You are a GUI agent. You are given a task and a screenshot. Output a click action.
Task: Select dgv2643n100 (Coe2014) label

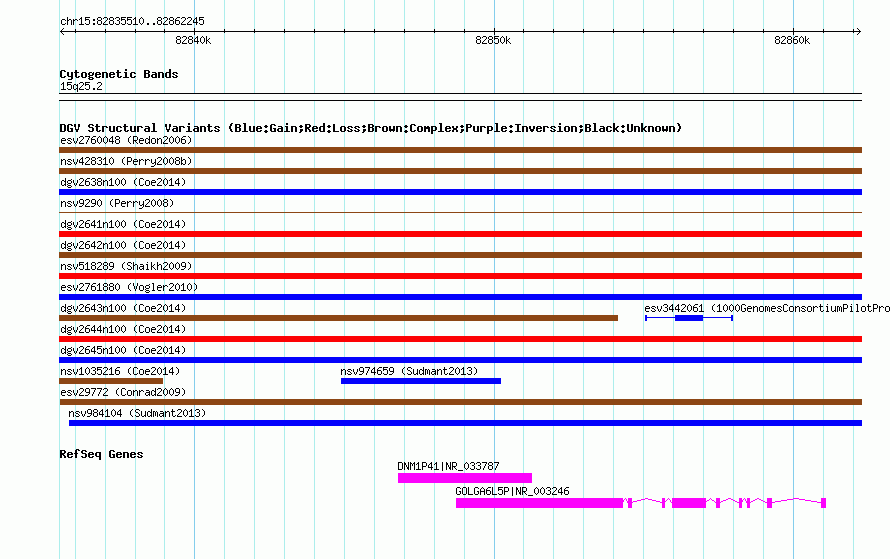[123, 308]
